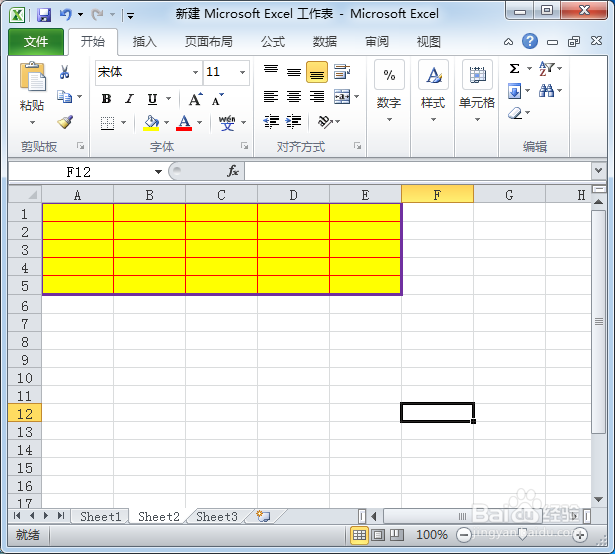This screenshot has height=554, width=615.
Task: Toggle Italic formatting
Action: click(129, 99)
